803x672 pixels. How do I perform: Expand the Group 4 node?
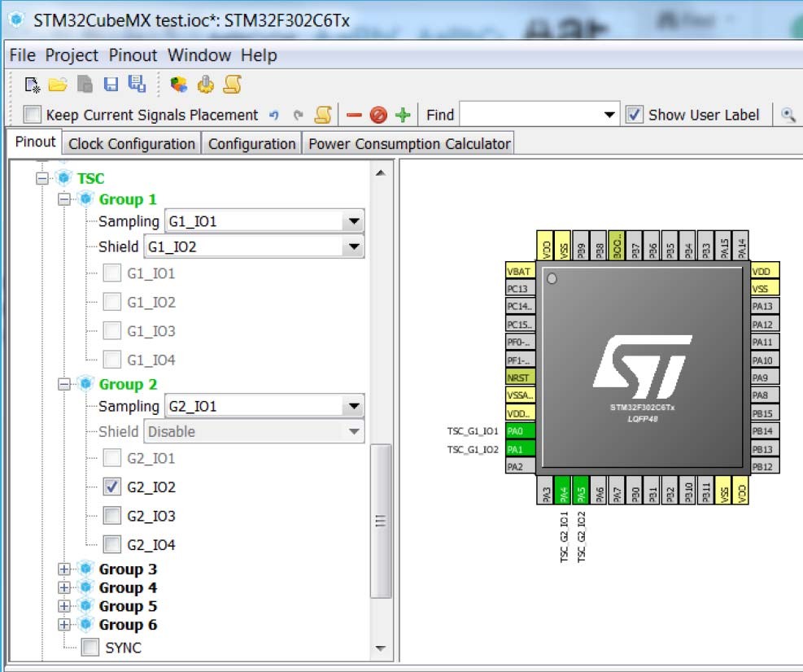(64, 587)
